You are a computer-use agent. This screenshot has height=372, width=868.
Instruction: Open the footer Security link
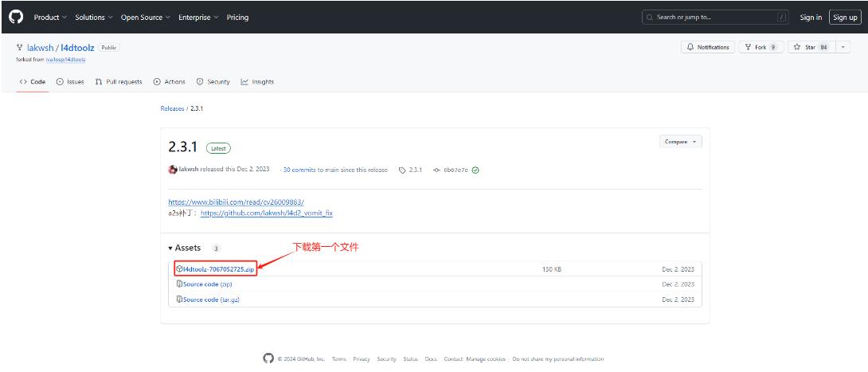pos(386,358)
